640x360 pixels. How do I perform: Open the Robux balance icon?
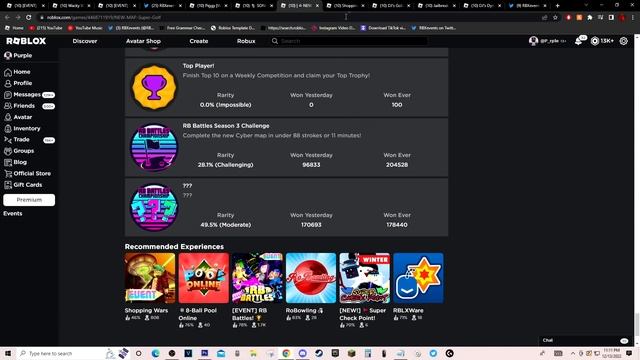coord(595,41)
